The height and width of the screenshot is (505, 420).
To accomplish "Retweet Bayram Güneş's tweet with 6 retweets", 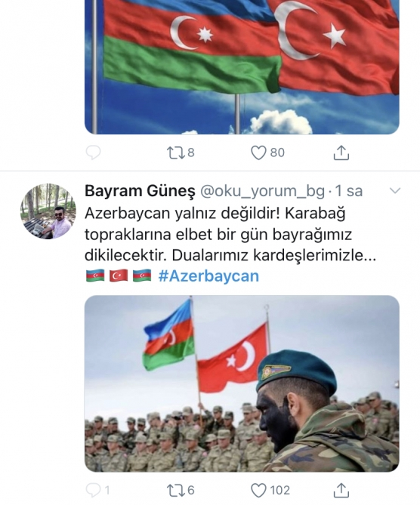I will [175, 491].
